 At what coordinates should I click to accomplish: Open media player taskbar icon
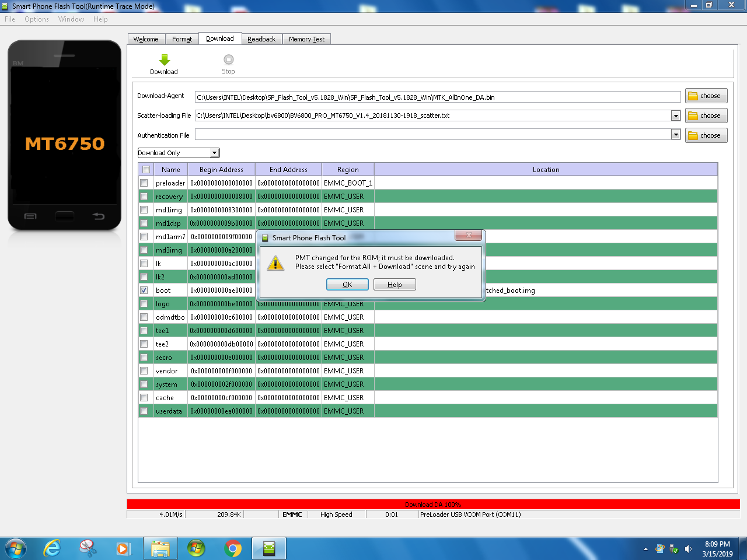(123, 548)
